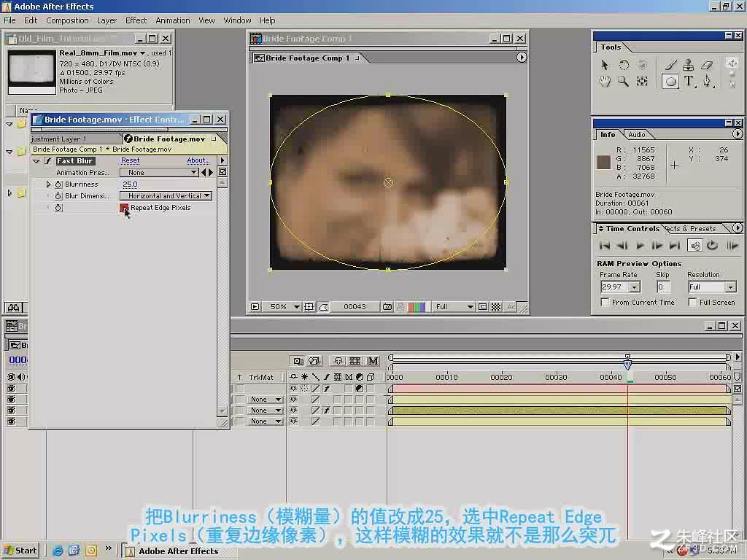Jump to first frame in Time Controls
This screenshot has height=560, width=747.
click(605, 246)
